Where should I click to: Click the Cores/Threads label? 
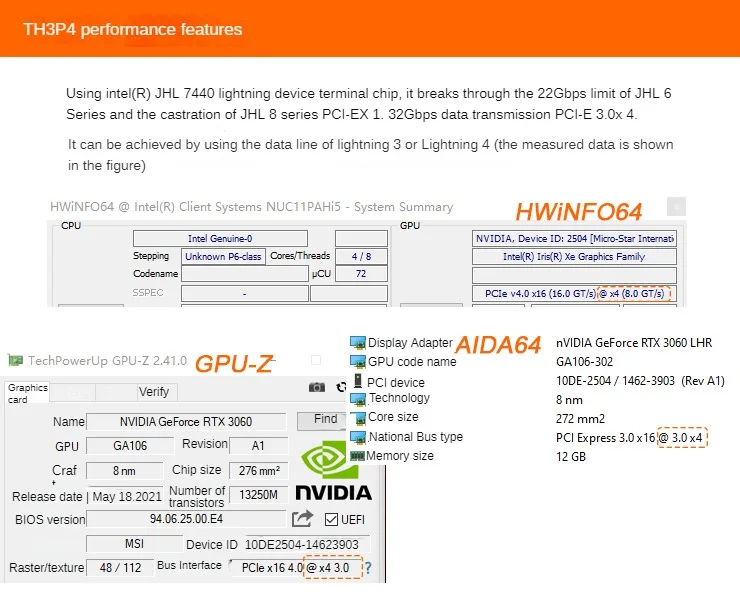pyautogui.click(x=300, y=256)
